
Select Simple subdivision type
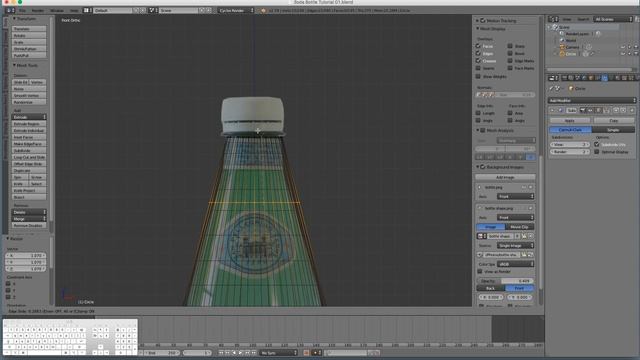(613, 129)
